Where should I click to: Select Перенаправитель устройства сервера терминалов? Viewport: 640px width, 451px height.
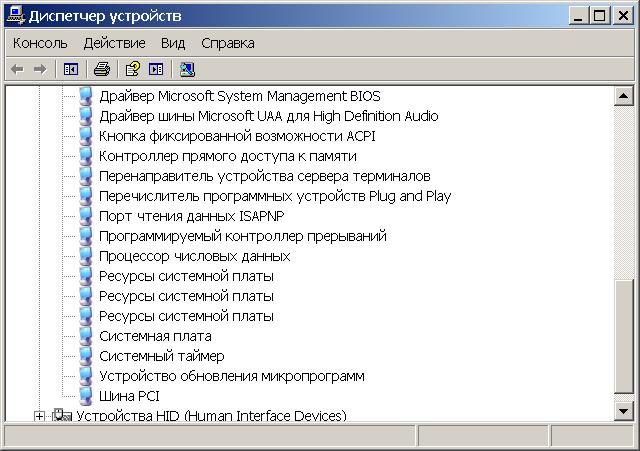(x=264, y=176)
